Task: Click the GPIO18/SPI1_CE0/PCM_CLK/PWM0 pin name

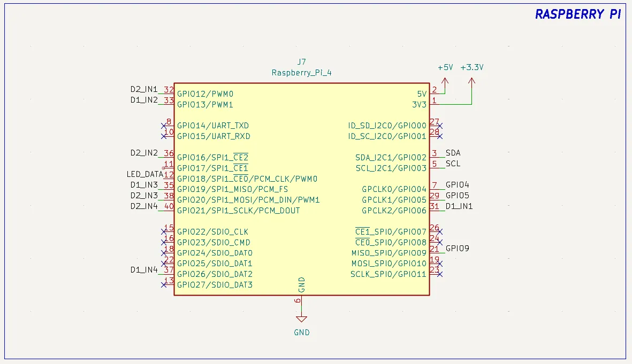Action: pos(247,179)
